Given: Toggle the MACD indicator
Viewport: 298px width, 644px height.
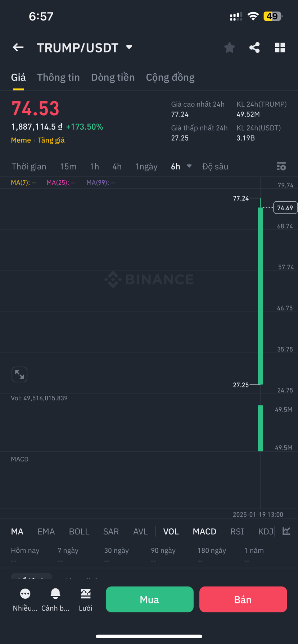Looking at the screenshot, I should (204, 532).
